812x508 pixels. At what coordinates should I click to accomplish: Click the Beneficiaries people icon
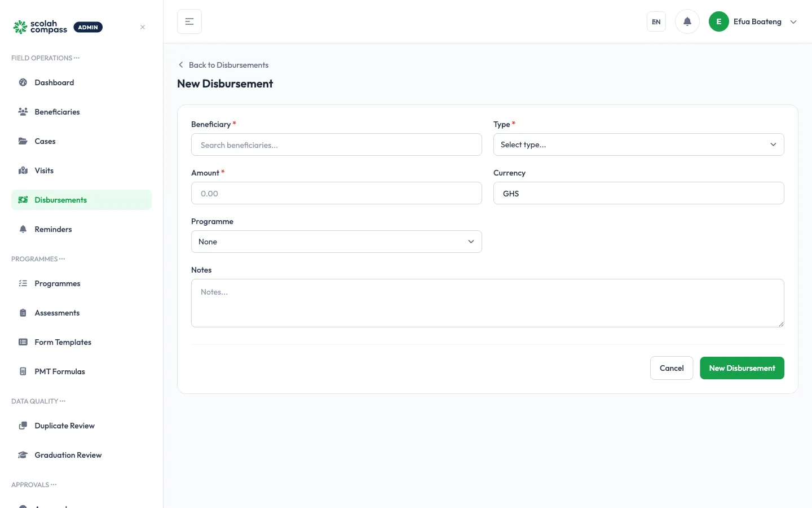point(23,112)
